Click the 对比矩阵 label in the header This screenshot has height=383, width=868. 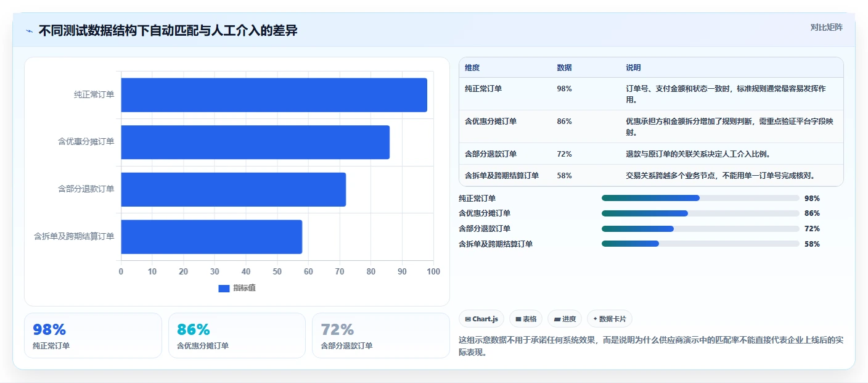pyautogui.click(x=826, y=27)
